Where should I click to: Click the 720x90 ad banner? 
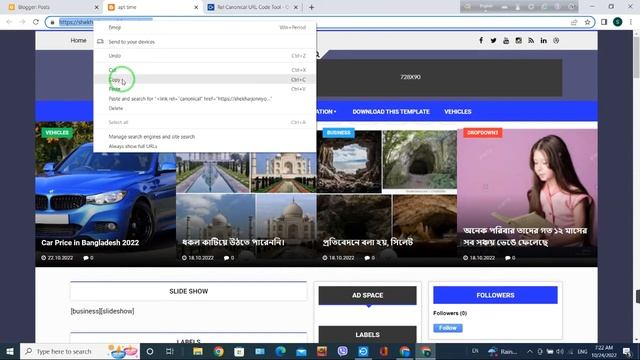[x=410, y=77]
